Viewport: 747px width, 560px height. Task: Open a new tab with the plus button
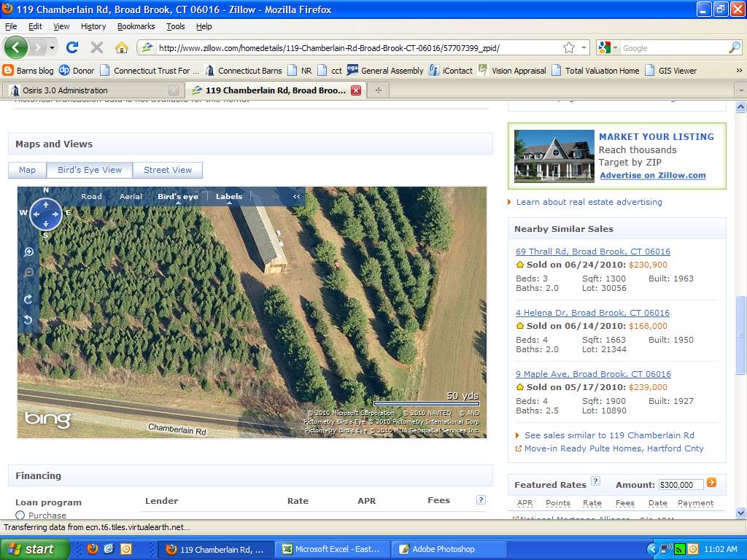tap(379, 90)
